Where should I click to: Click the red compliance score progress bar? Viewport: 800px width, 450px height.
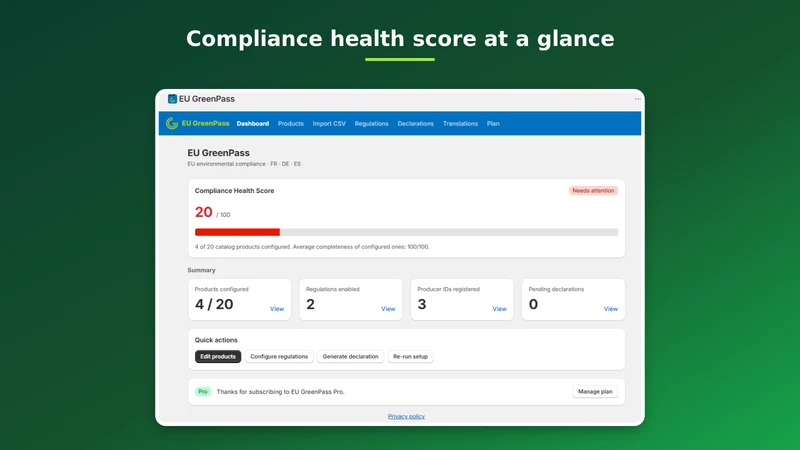point(237,232)
